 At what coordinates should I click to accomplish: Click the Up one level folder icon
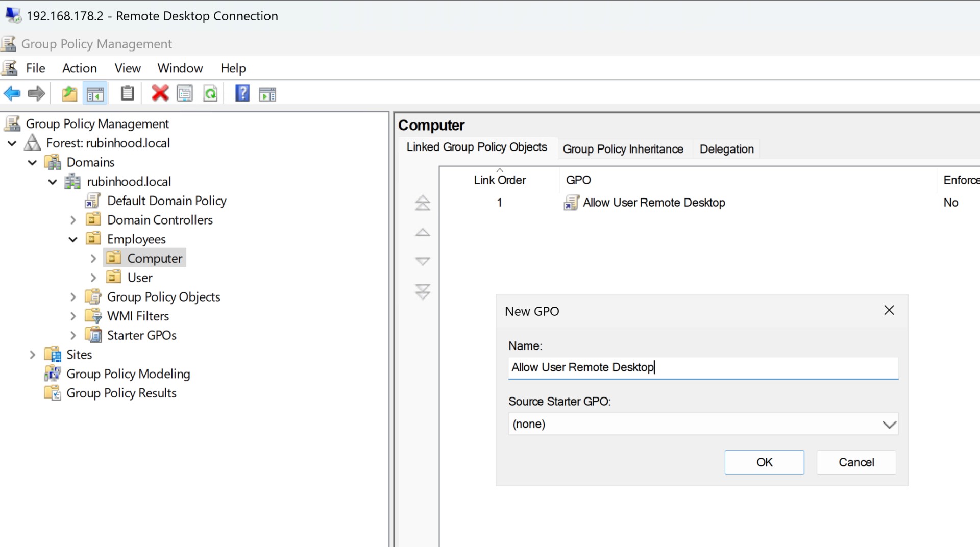point(69,94)
